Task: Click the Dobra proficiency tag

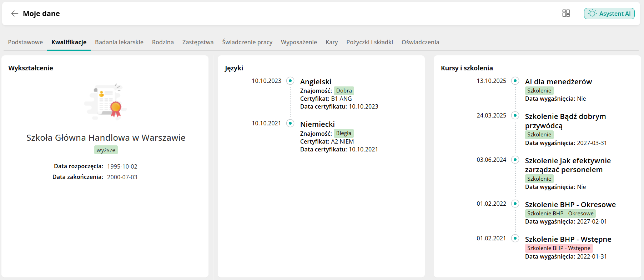Action: [344, 91]
